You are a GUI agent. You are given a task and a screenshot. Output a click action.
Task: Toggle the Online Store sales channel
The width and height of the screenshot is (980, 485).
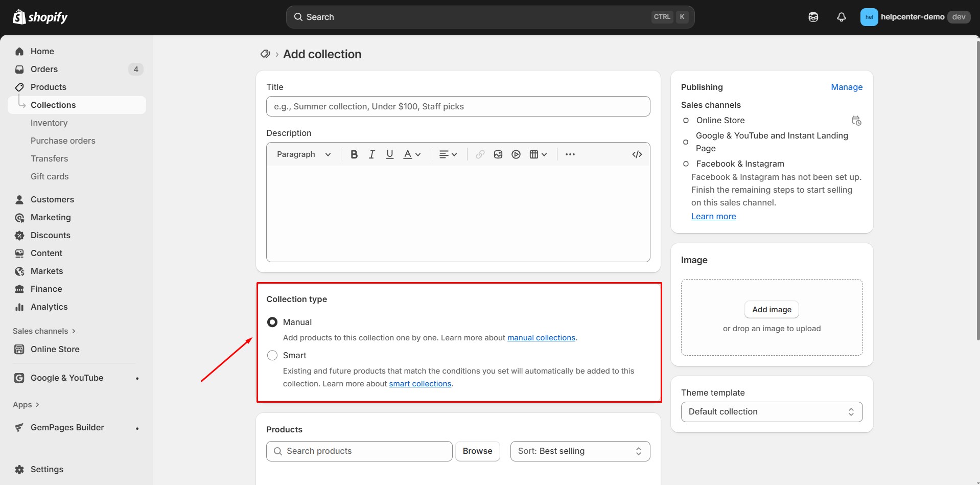(x=687, y=120)
